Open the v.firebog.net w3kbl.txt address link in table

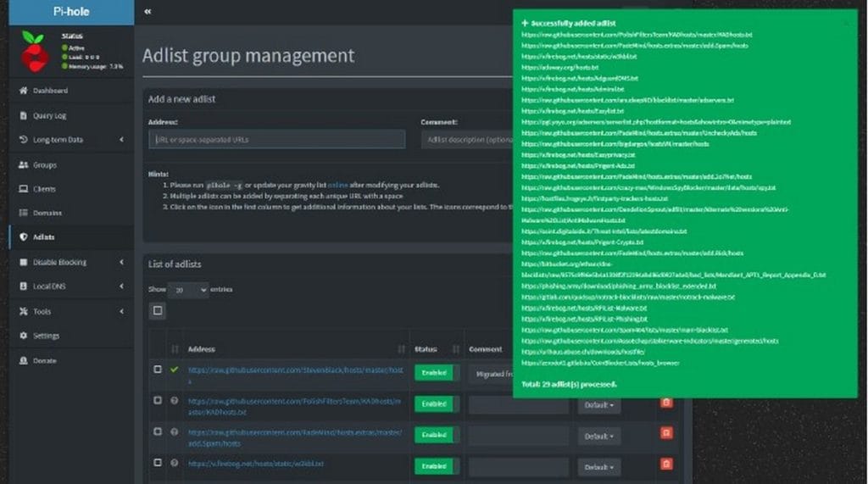[x=256, y=464]
